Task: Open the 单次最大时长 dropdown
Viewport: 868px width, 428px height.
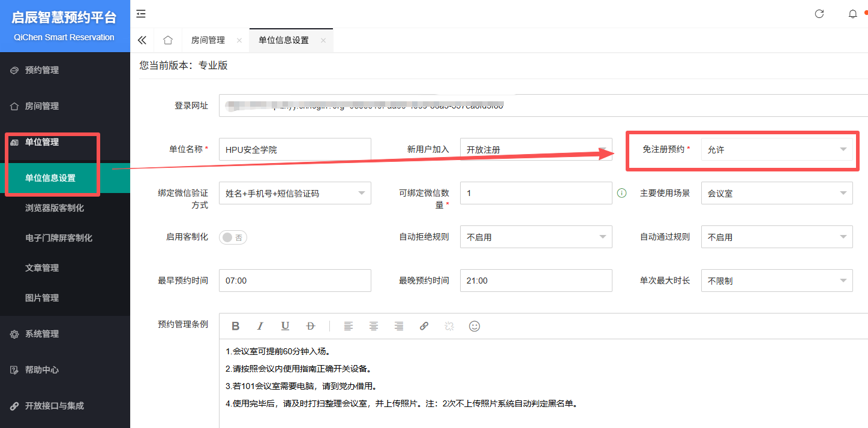Action: 776,281
